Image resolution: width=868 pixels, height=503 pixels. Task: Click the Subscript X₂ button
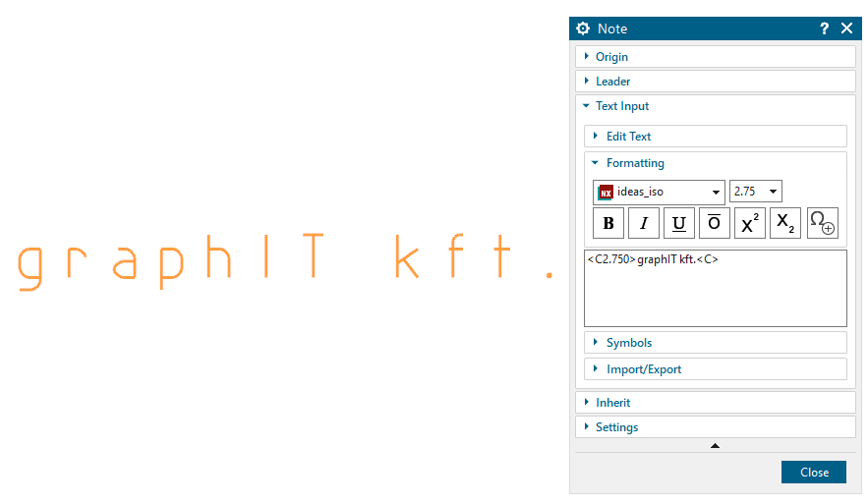pyautogui.click(x=784, y=224)
